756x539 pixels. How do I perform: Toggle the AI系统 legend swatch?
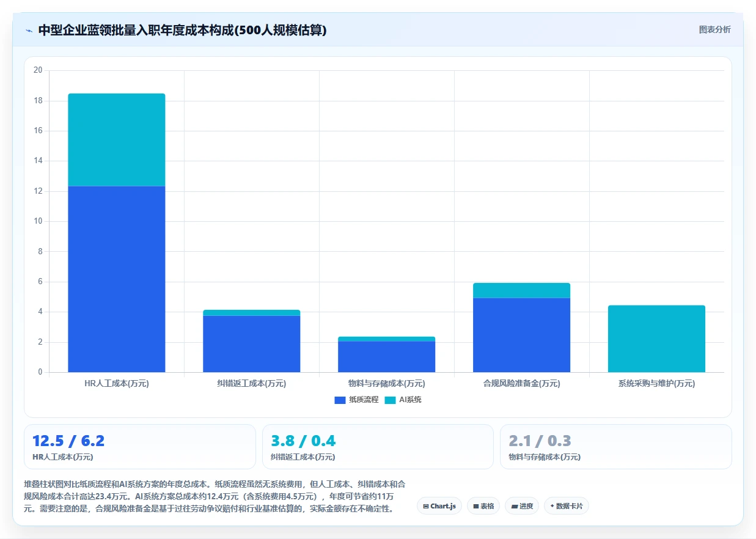click(391, 400)
